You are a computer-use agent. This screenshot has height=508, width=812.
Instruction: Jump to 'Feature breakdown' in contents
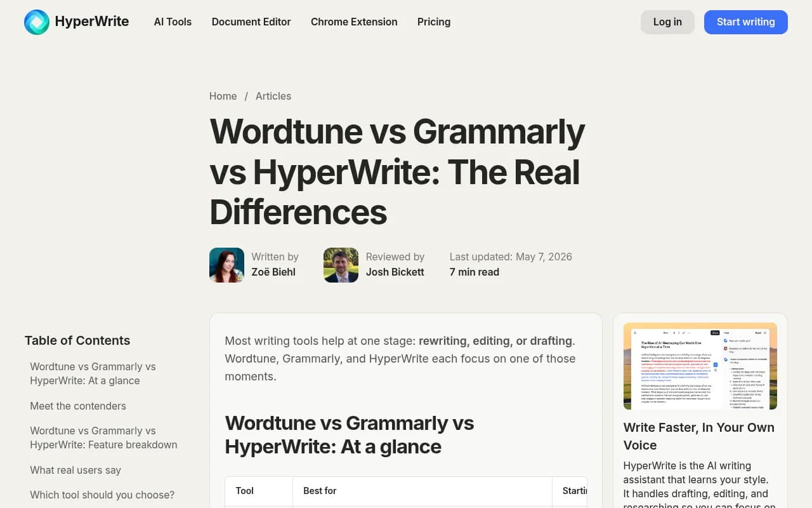[103, 438]
